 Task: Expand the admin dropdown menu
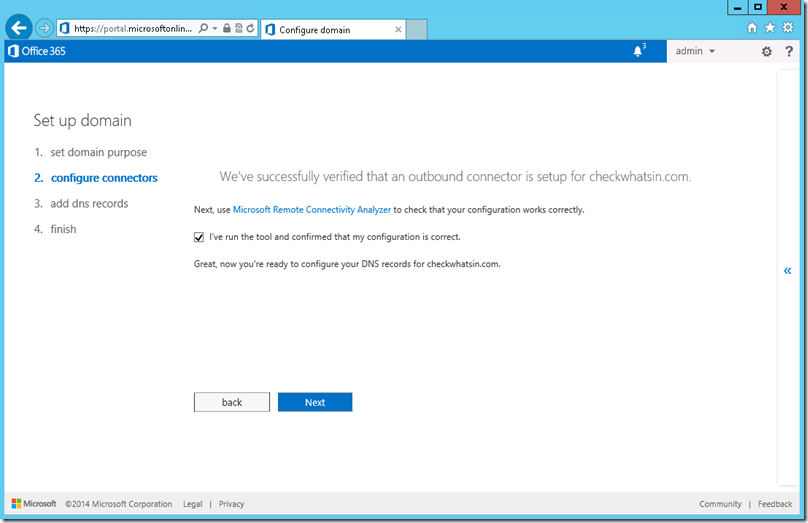695,51
